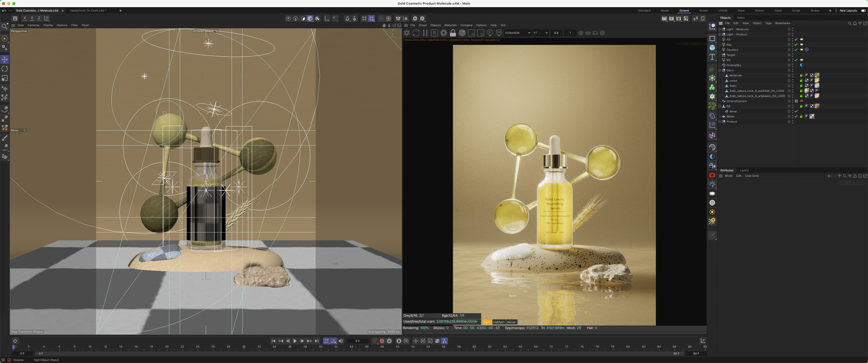The image size is (868, 363).
Task: Add a new document tab with plus
Action: [x=120, y=11]
